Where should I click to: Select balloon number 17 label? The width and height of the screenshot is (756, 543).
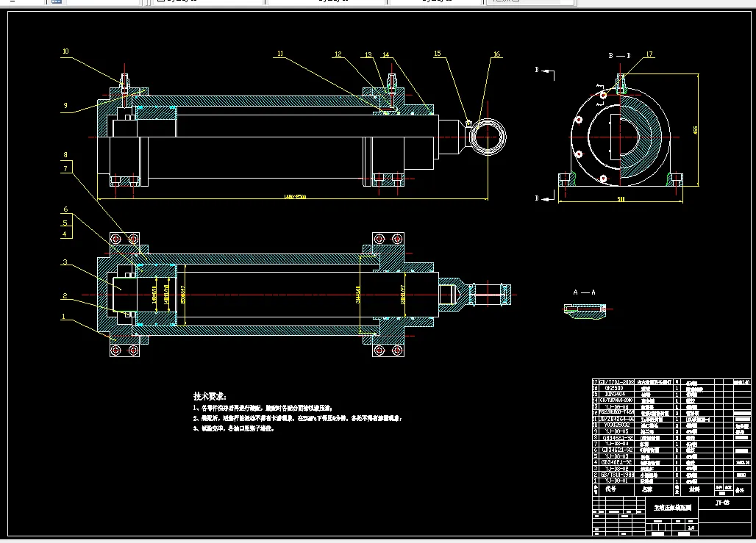(649, 54)
